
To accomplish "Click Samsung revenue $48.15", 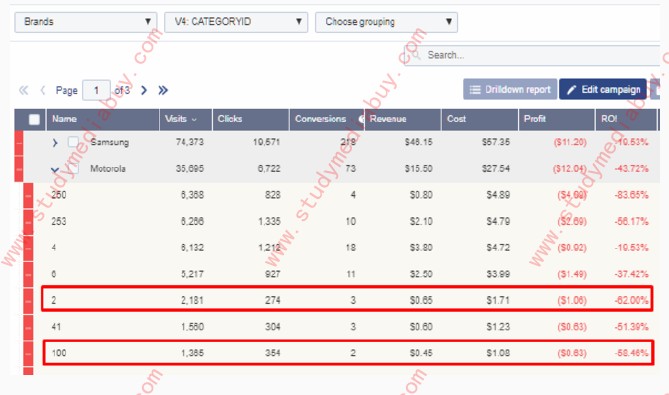I will pyautogui.click(x=419, y=142).
